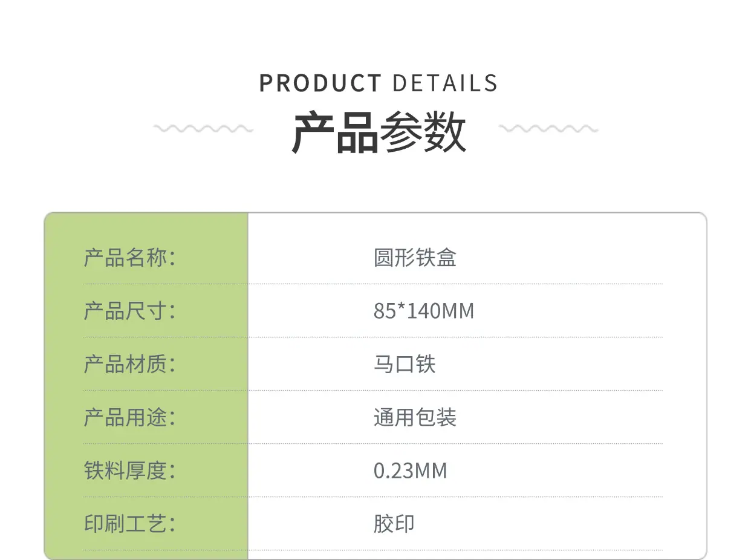Select the 圆形铁盒 value
The width and height of the screenshot is (751, 560).
(415, 258)
